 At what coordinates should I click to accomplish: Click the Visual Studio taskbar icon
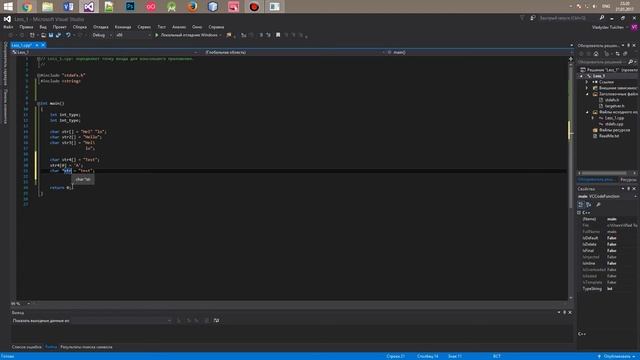tap(89, 7)
